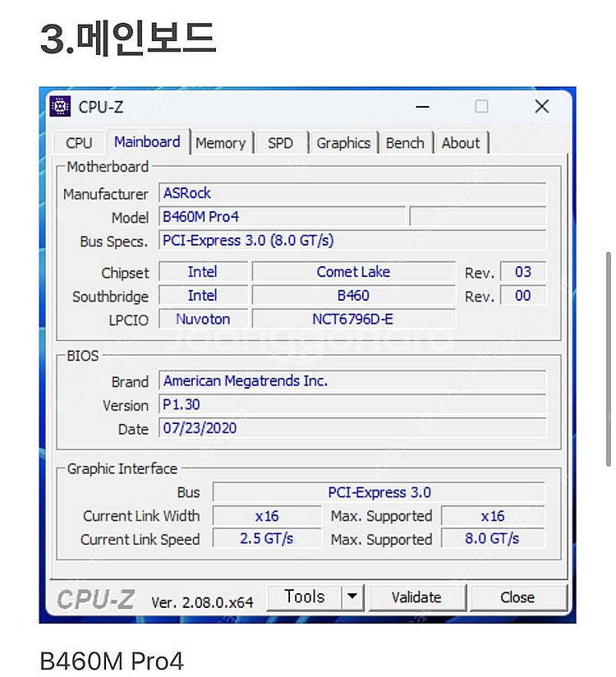616x677 pixels.
Task: Click the American Megatrends Inc. brand field
Action: (352, 381)
